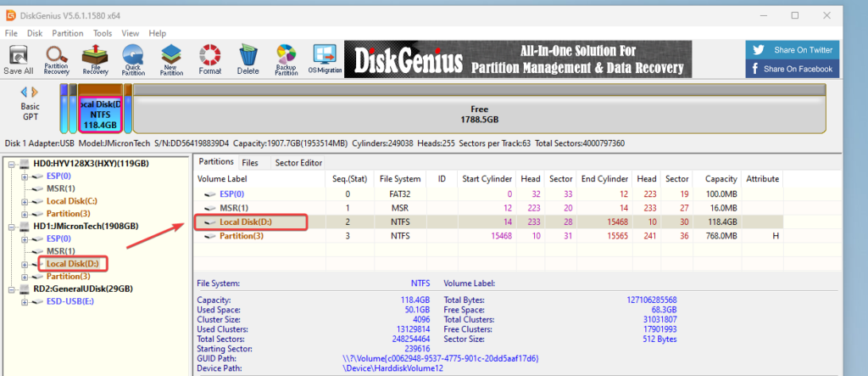Go to next disk with right arrow

pos(35,92)
